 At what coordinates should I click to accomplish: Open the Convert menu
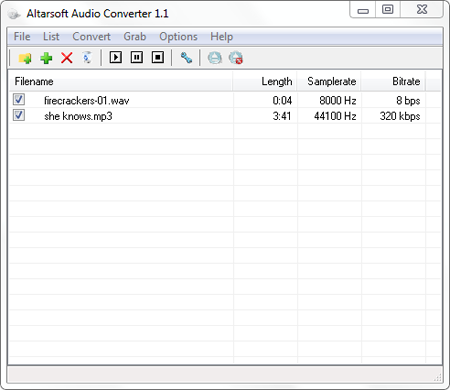91,36
